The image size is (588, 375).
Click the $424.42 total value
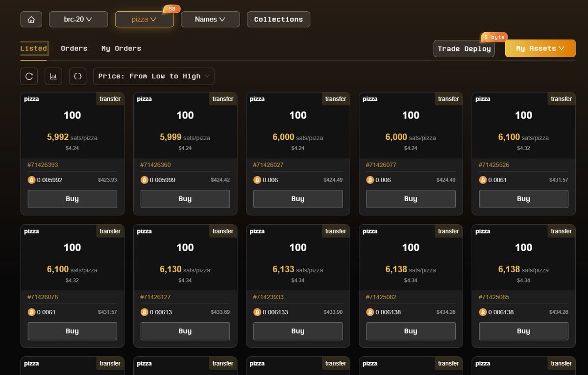220,180
